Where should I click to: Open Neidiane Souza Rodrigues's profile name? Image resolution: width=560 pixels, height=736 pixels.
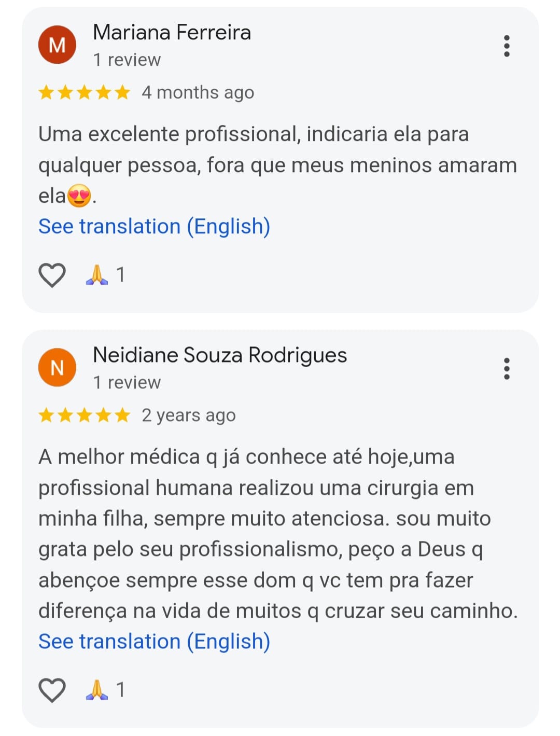point(220,355)
